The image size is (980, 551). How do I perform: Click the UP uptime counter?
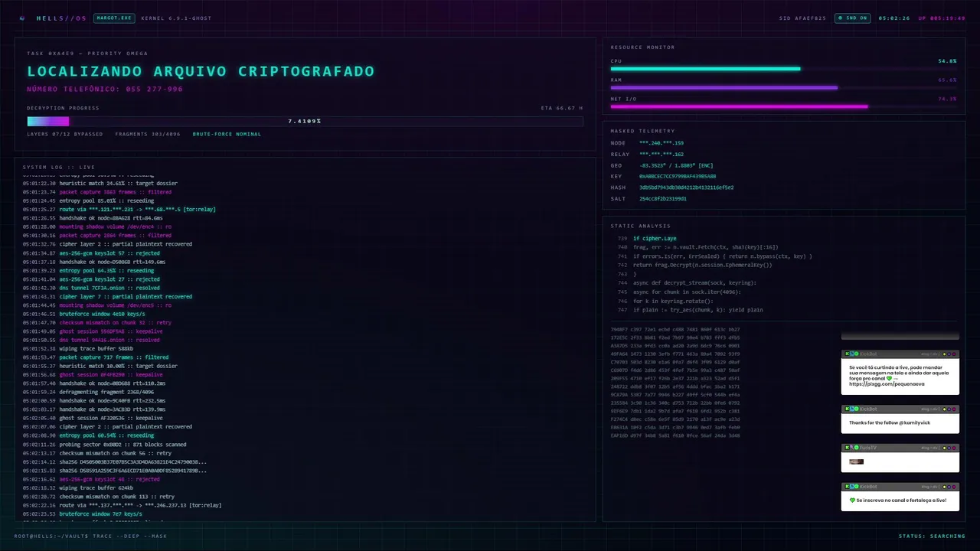[x=941, y=18]
